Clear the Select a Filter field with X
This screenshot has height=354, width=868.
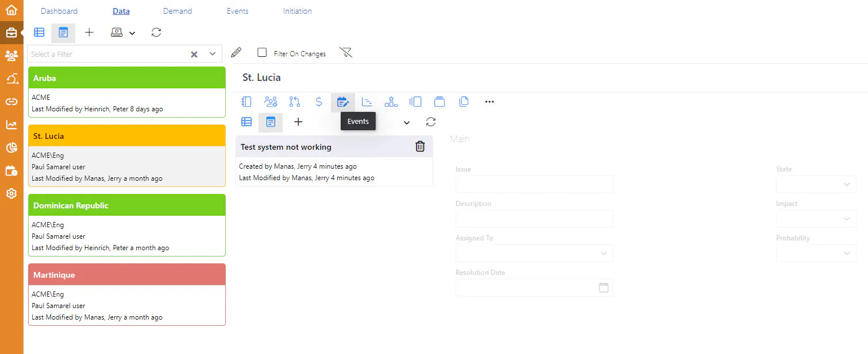(194, 54)
